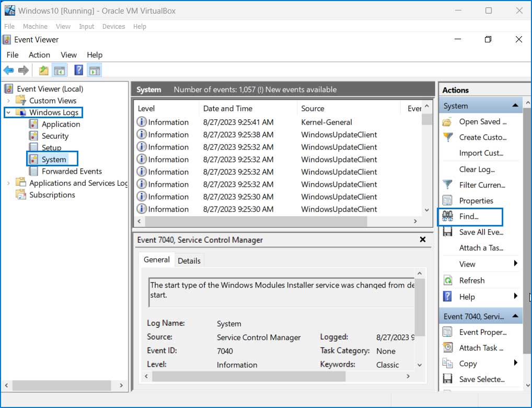Screen dimensions: 532x408
Task: Select Forwarded Events log icon
Action: coord(33,171)
